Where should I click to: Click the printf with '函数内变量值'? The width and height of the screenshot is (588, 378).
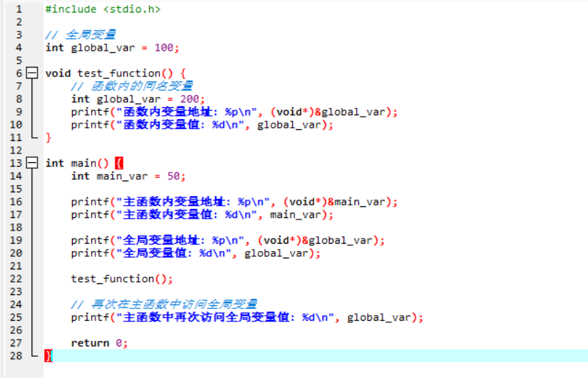(x=202, y=125)
